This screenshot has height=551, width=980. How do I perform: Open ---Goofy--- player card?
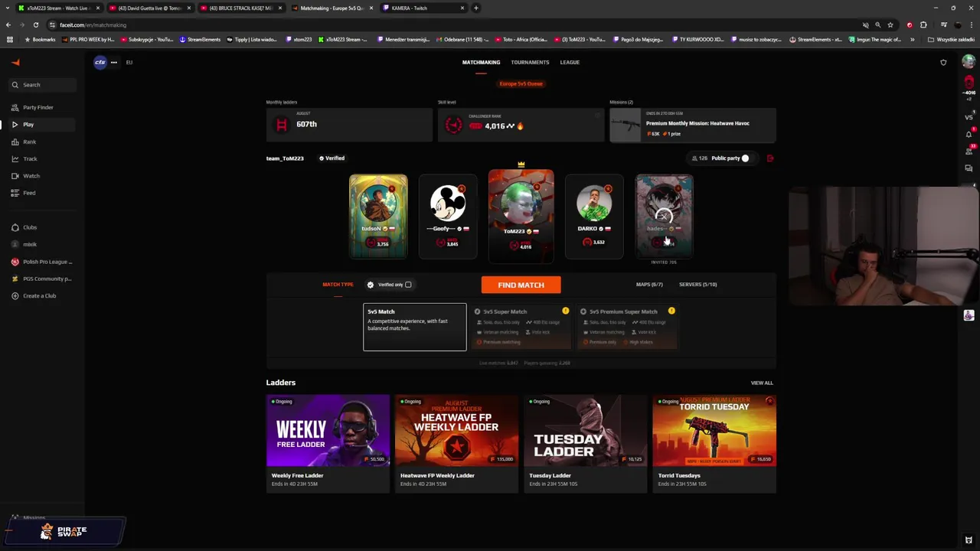(x=448, y=217)
